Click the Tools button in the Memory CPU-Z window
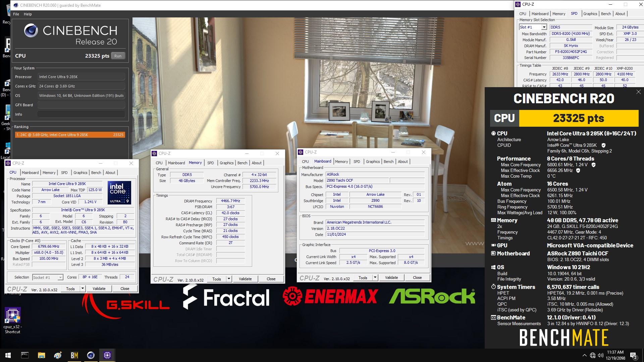Image resolution: width=644 pixels, height=362 pixels. [x=217, y=279]
